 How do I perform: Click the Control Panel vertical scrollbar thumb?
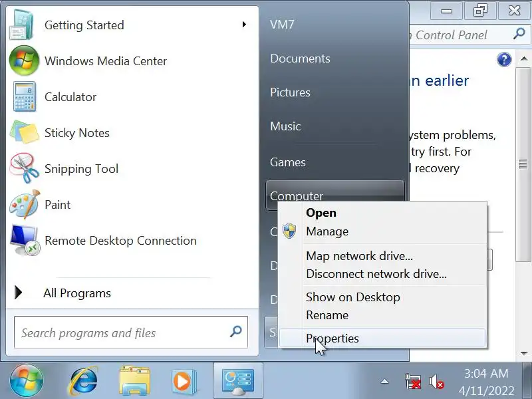coord(523,164)
